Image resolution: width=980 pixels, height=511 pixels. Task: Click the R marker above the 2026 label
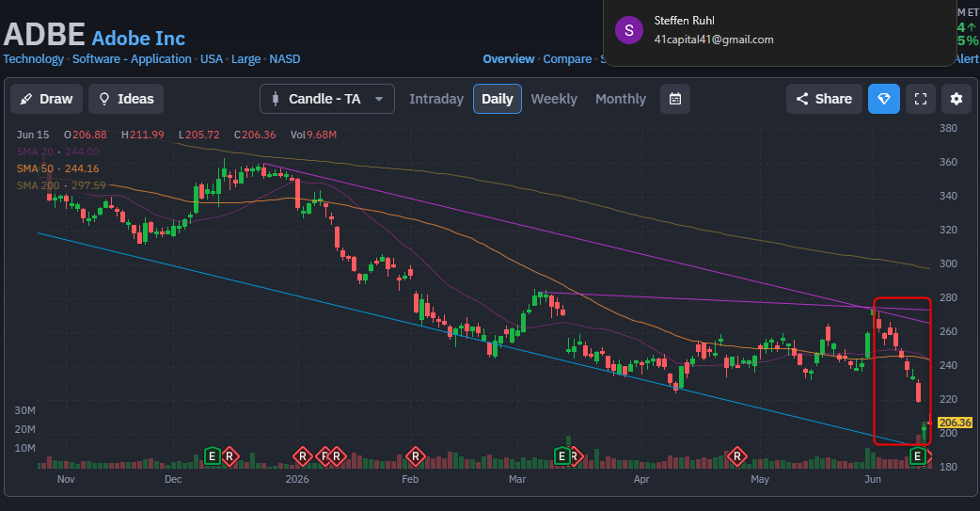coord(303,456)
